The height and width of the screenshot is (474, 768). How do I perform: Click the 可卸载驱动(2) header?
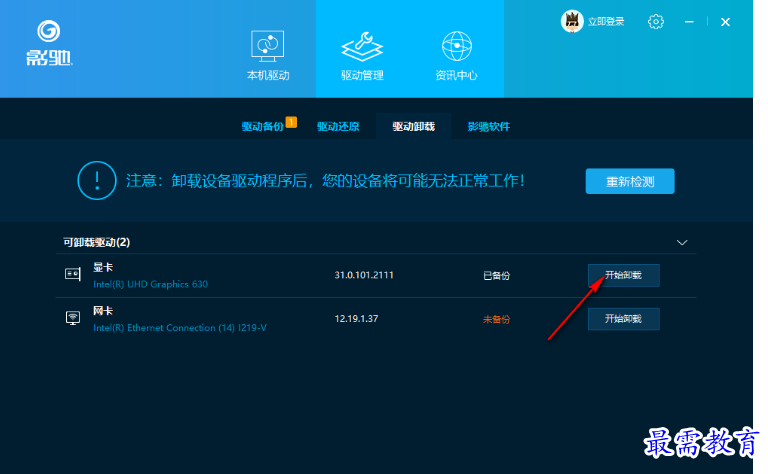[96, 242]
